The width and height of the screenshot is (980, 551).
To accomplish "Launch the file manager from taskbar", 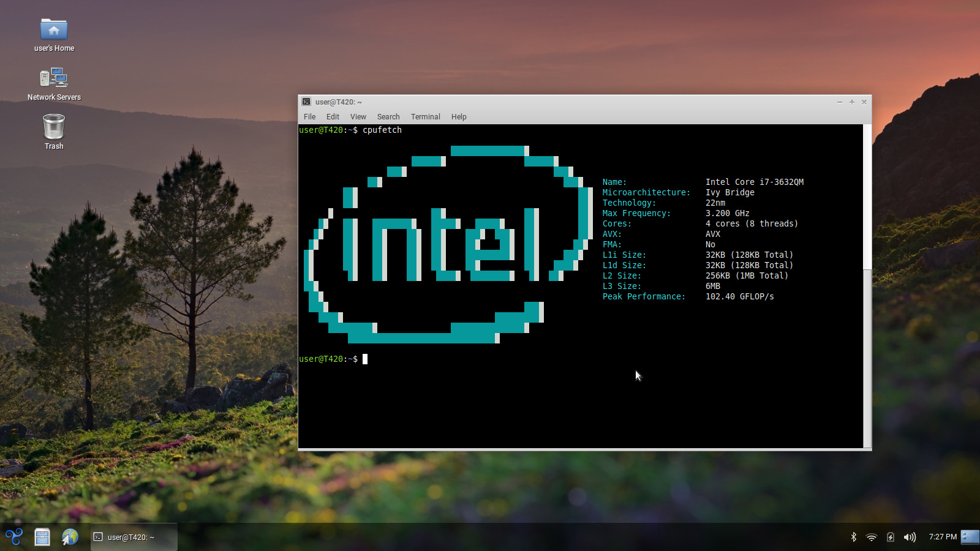I will point(42,537).
